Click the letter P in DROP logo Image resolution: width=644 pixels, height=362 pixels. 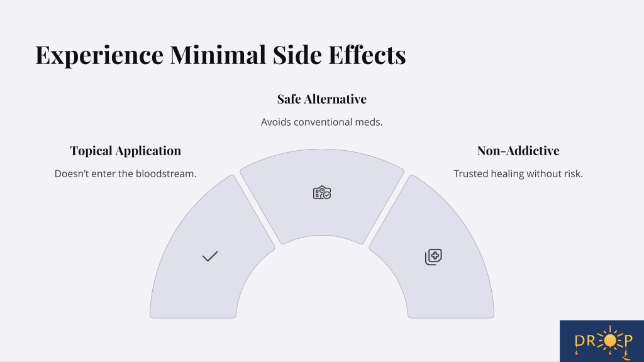pyautogui.click(x=628, y=341)
